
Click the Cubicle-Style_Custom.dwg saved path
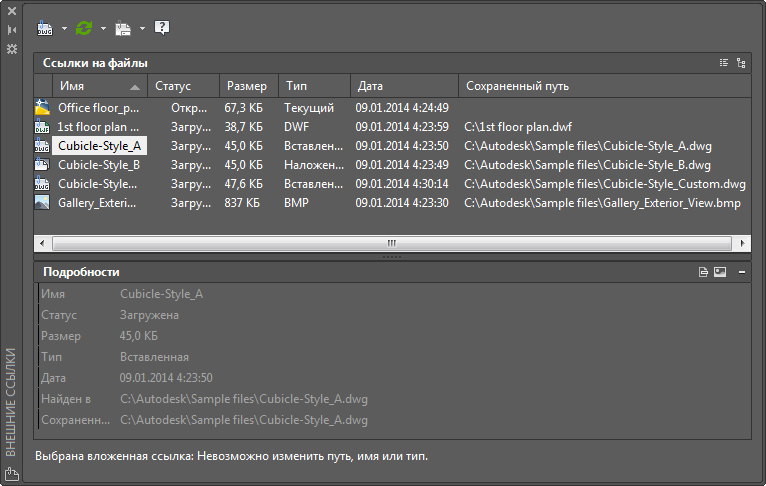coord(605,184)
